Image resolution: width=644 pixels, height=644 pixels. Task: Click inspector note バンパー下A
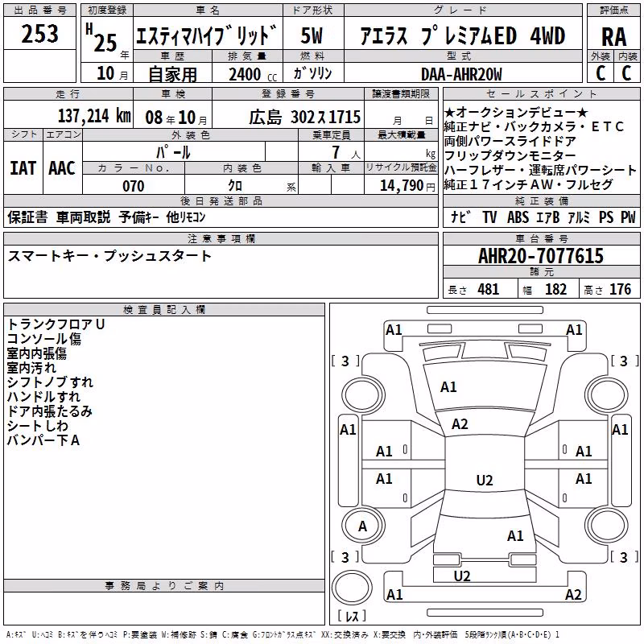43,440
